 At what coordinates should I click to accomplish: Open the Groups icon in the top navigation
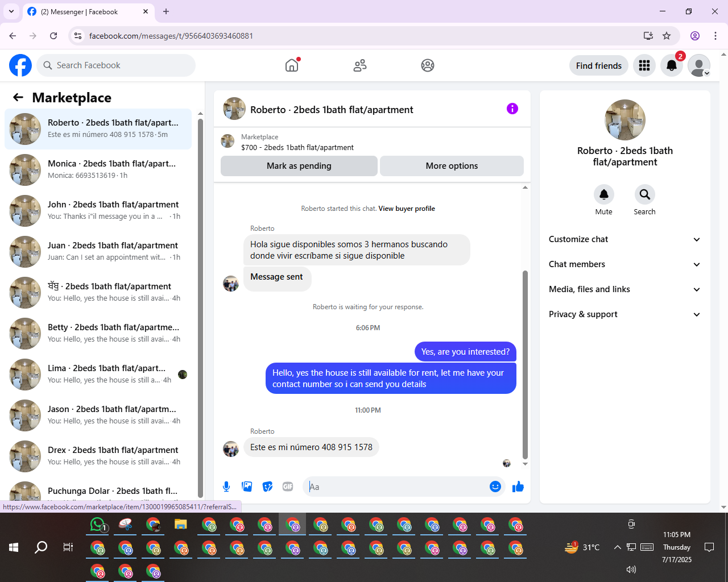coord(428,65)
